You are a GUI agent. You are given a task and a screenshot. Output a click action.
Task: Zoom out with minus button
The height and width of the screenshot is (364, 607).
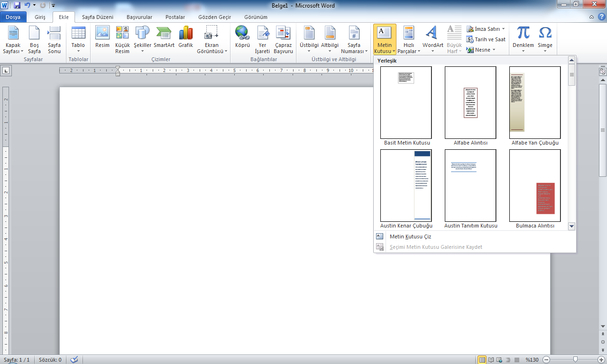point(546,360)
